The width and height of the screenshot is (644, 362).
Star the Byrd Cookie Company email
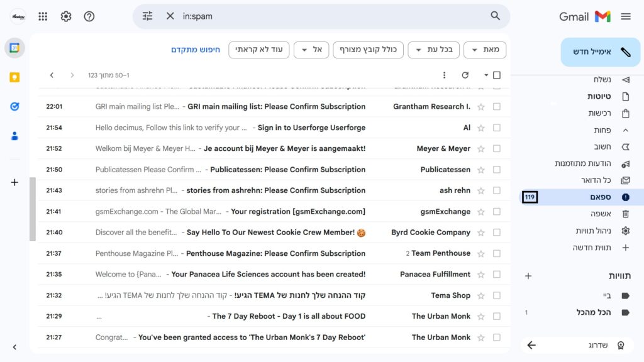pos(481,233)
